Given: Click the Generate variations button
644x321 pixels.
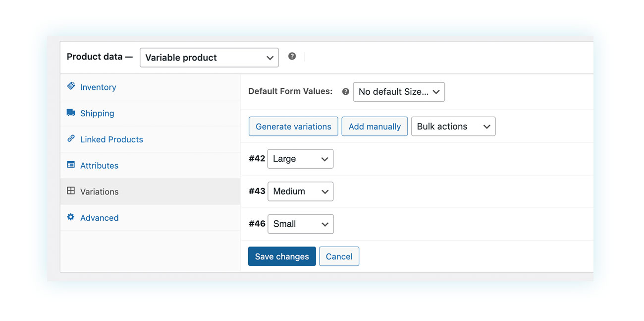Looking at the screenshot, I should [293, 127].
